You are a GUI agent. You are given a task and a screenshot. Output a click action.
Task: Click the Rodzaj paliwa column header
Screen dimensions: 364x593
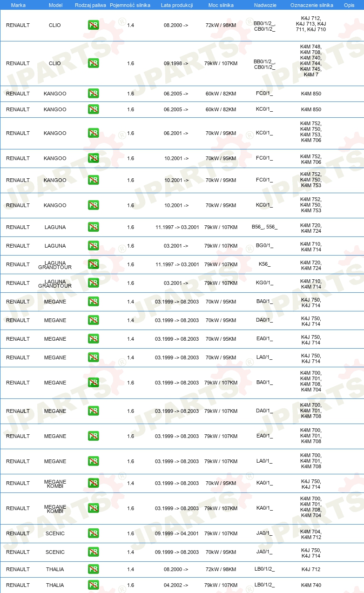click(90, 5)
